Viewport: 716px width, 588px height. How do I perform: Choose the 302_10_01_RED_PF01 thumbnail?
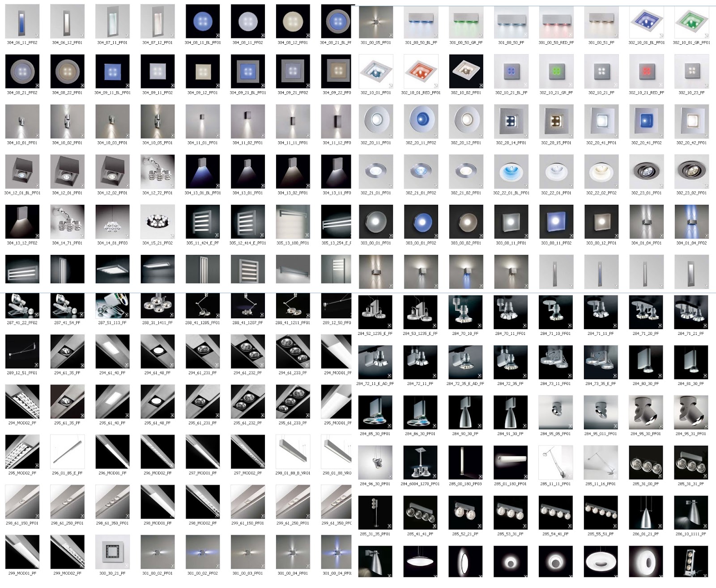click(421, 71)
